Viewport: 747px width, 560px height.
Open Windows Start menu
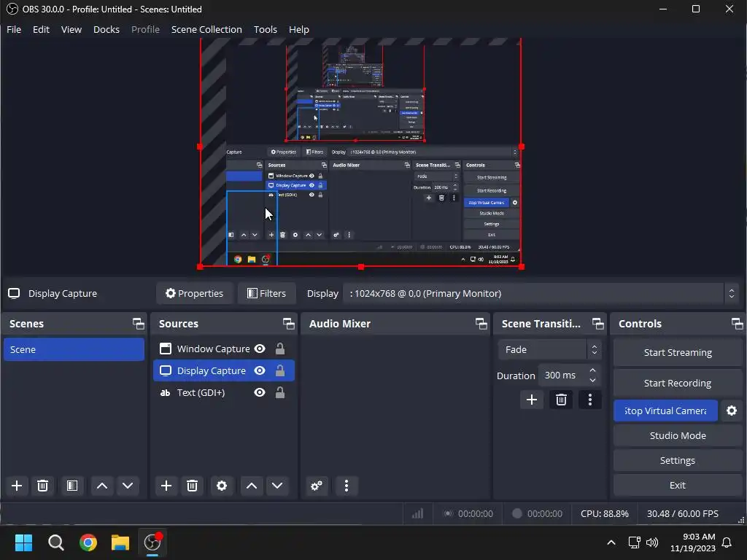point(23,542)
